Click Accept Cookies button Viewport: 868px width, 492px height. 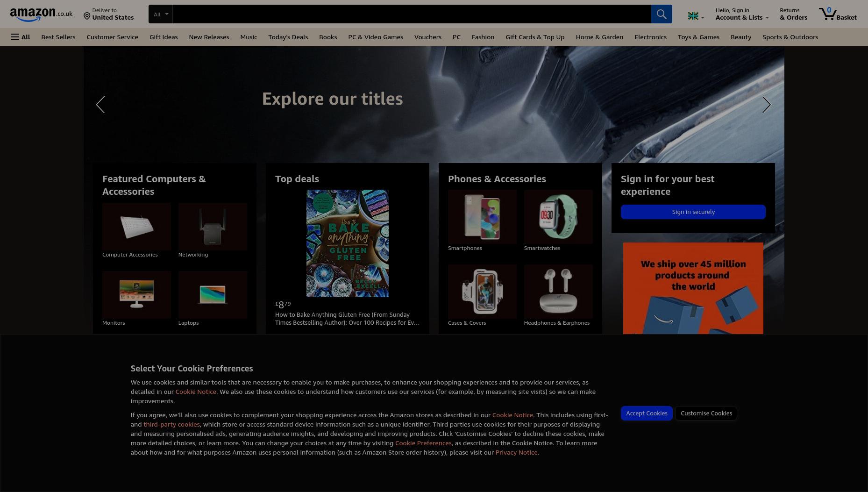(x=647, y=413)
